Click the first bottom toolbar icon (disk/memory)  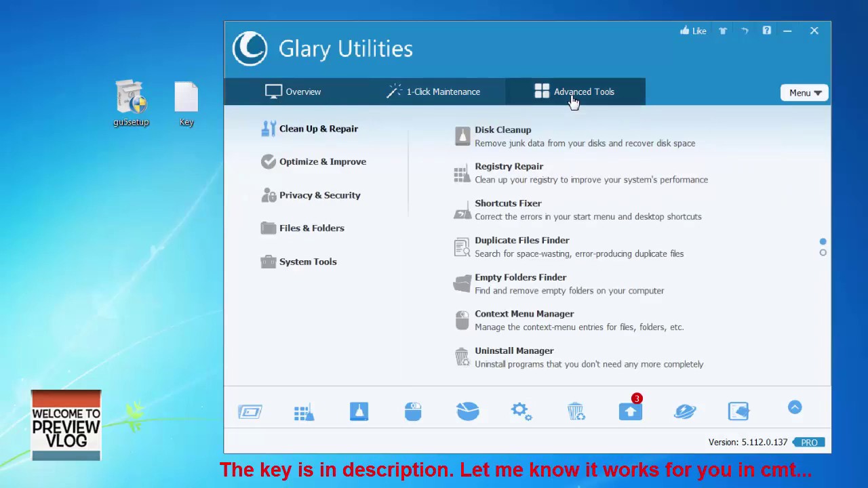(250, 411)
